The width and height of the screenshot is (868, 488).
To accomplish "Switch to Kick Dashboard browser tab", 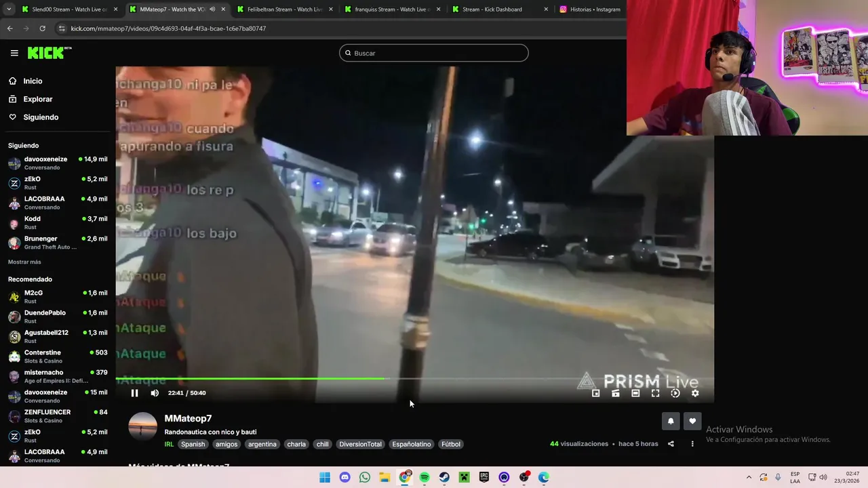I will (500, 9).
